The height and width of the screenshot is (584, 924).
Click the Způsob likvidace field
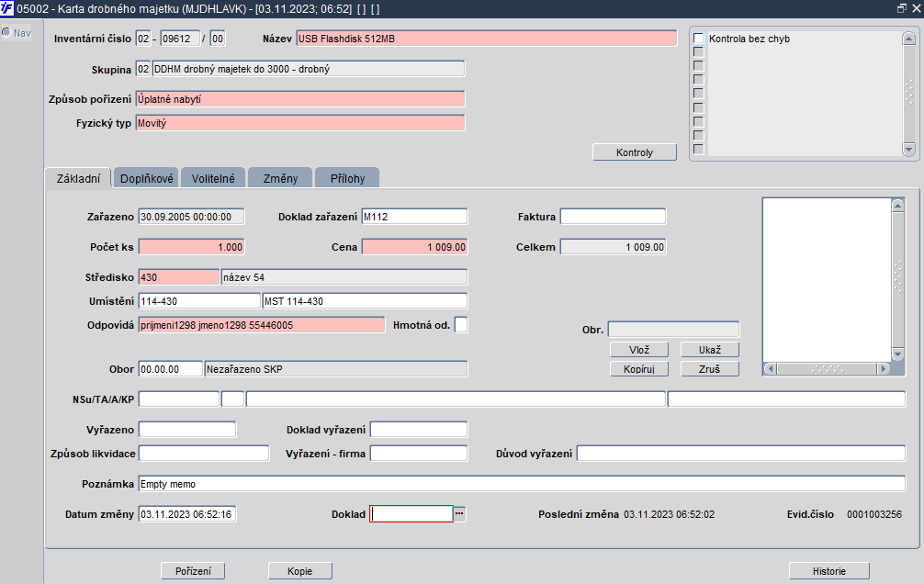204,454
